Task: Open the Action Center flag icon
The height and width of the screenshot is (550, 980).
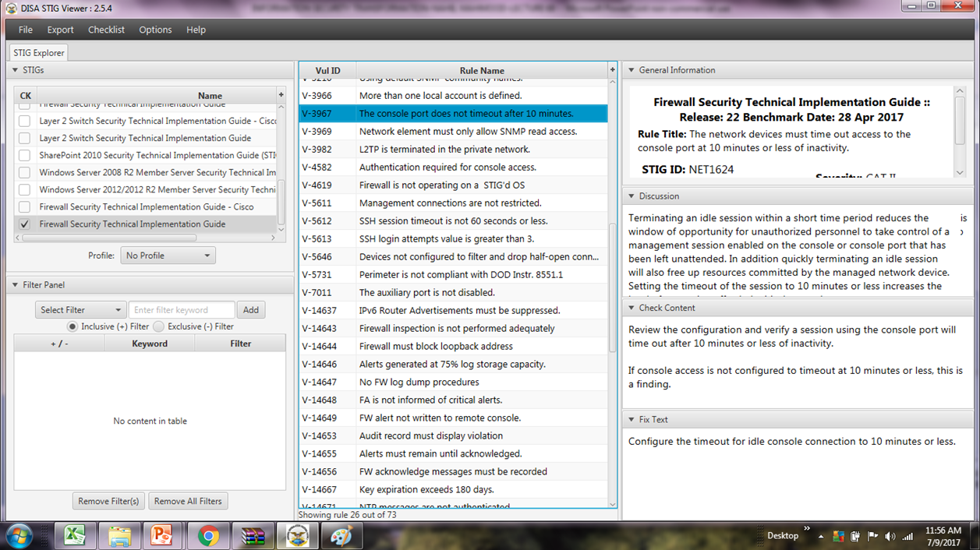Action: click(x=872, y=537)
